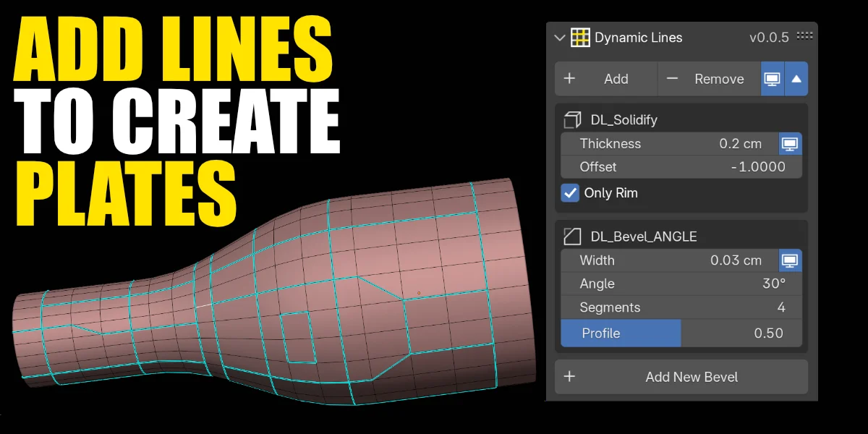Enable the Only Rim checkbox
This screenshot has width=868, height=434.
click(x=570, y=193)
